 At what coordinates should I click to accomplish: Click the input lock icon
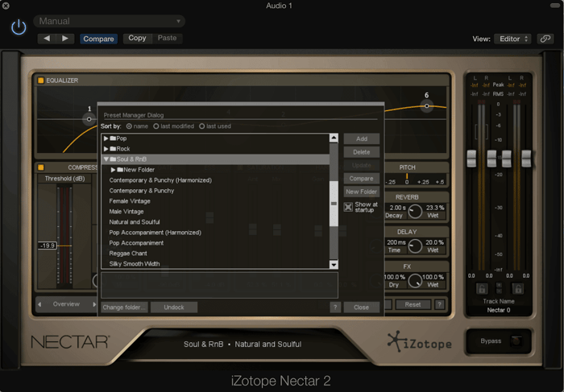[x=482, y=288]
